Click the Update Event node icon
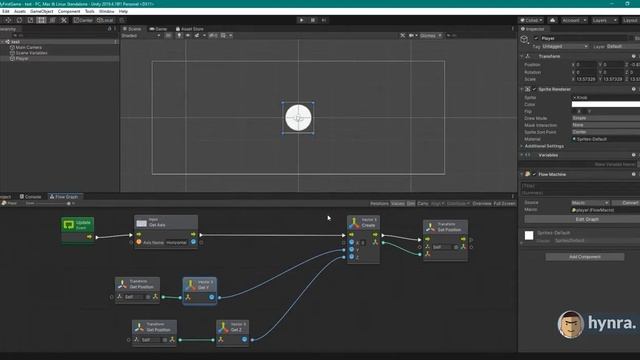The width and height of the screenshot is (640, 360). (x=68, y=224)
